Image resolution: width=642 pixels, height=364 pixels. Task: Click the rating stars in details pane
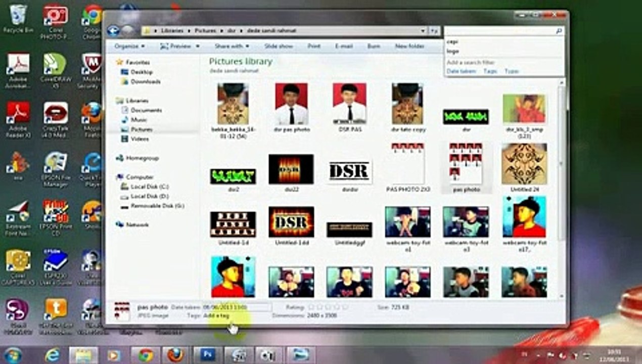(x=328, y=307)
